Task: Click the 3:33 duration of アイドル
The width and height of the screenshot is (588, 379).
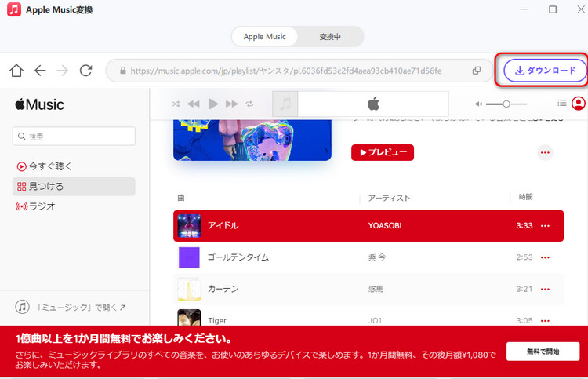Action: click(524, 225)
